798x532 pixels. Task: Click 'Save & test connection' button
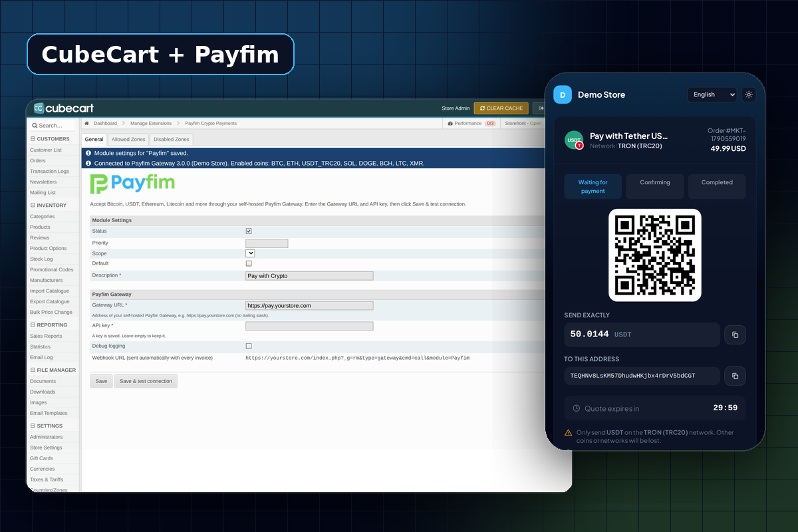pyautogui.click(x=146, y=381)
